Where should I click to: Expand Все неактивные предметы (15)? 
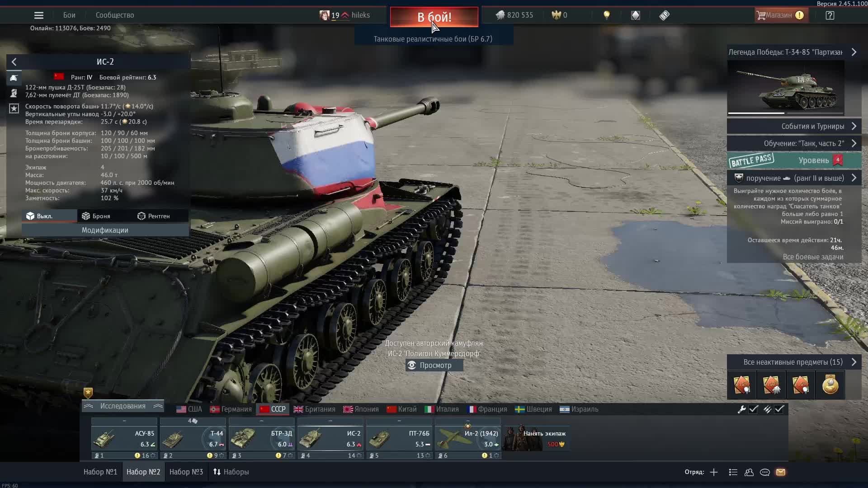(794, 362)
